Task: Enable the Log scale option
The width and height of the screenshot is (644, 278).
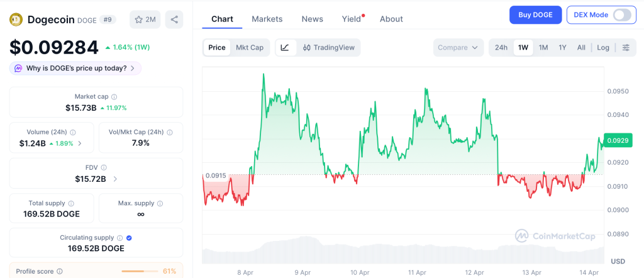Action: coord(603,47)
